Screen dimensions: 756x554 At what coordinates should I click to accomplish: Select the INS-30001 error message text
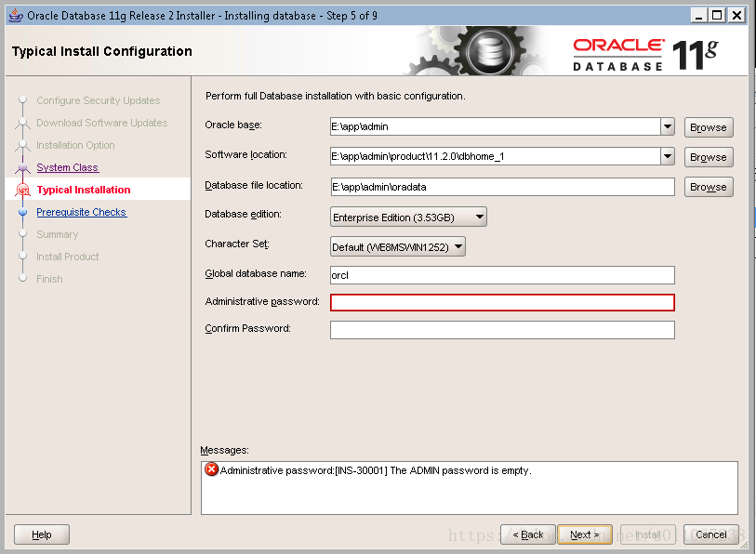(x=376, y=470)
